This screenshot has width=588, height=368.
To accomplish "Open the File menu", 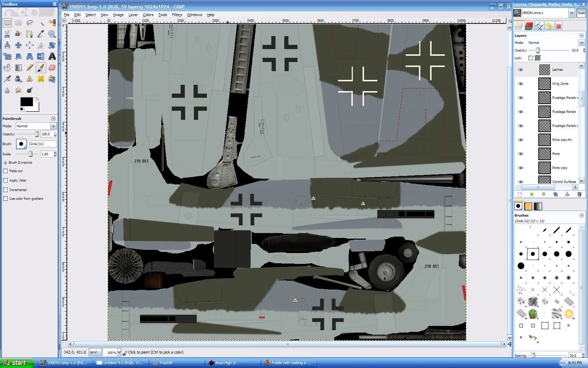I will tap(66, 15).
